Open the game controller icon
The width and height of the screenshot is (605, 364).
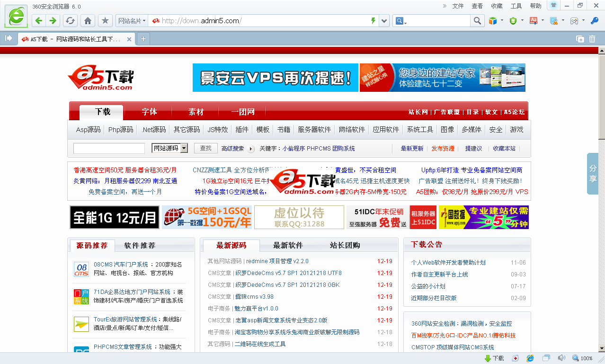pyautogui.click(x=574, y=21)
